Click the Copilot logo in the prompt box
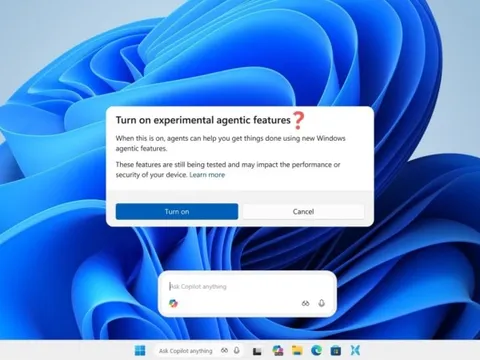 coord(173,303)
